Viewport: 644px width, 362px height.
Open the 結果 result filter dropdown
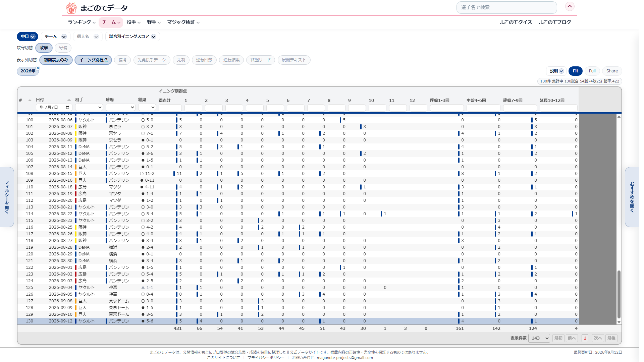[147, 108]
